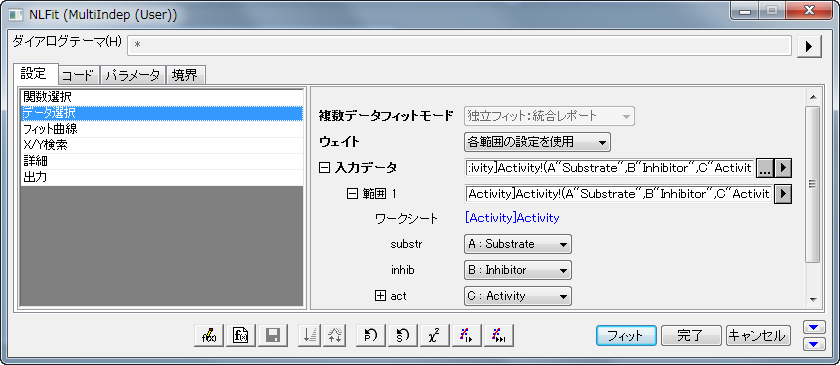Open the 複数データフィットモード dropdown
This screenshot has width=840, height=365.
click(x=549, y=116)
